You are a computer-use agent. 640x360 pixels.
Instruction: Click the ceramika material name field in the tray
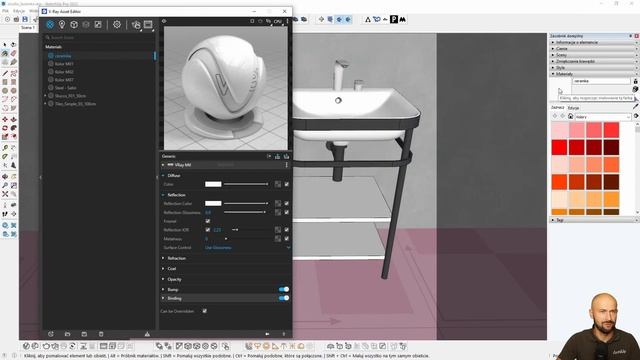[602, 81]
